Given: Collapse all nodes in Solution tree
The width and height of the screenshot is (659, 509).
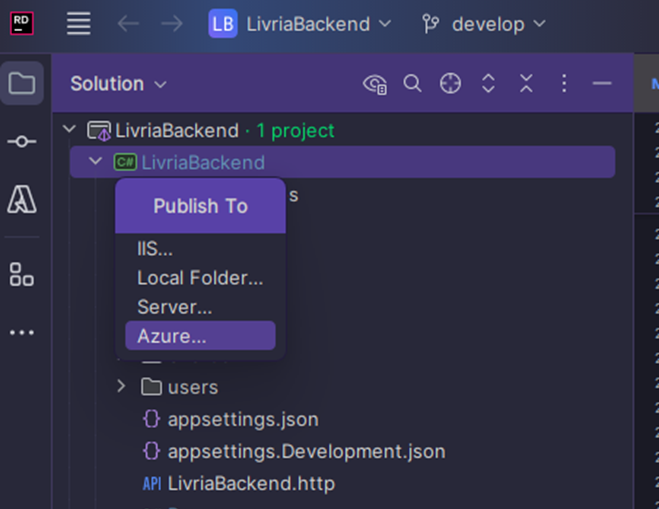Looking at the screenshot, I should click(x=526, y=83).
